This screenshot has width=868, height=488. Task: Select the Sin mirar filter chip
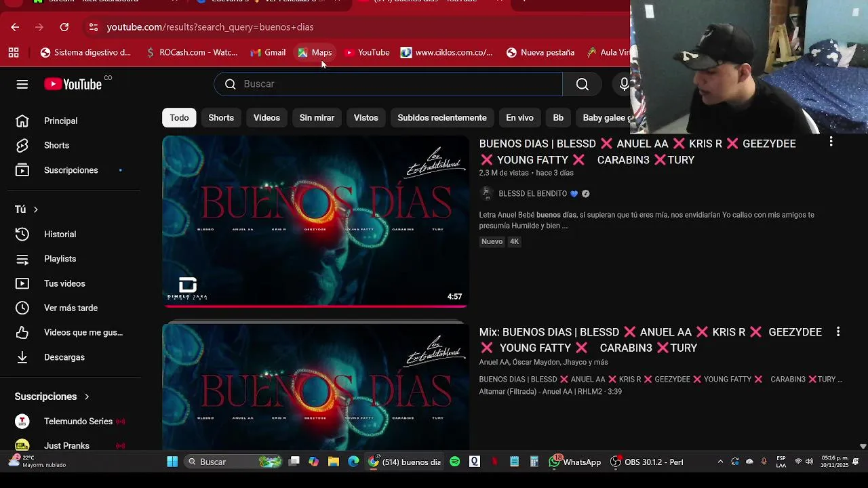point(317,118)
